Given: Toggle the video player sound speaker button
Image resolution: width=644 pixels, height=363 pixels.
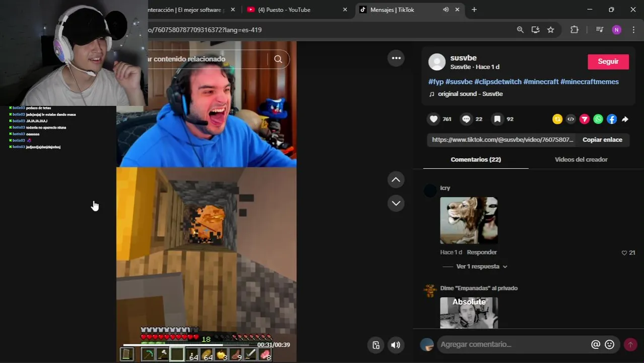Looking at the screenshot, I should [396, 345].
